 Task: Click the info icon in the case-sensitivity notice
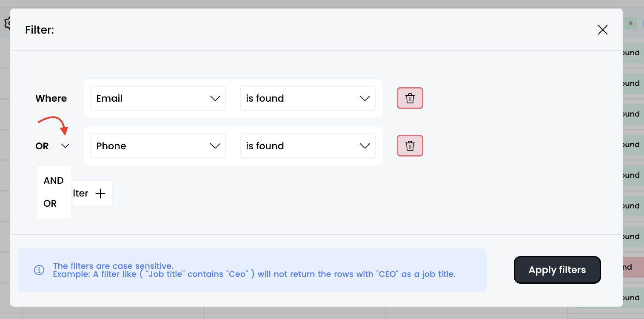coord(39,270)
